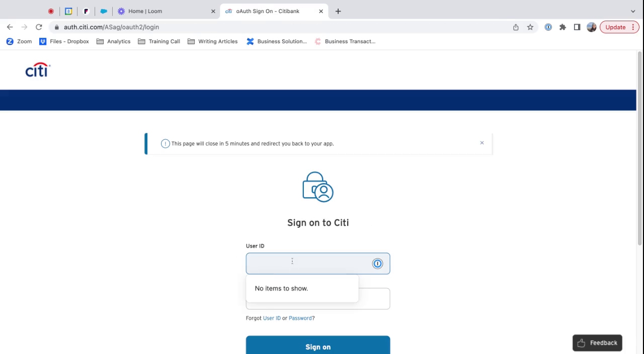The image size is (644, 354).
Task: Click the browser Extensions puzzle icon
Action: click(x=562, y=27)
